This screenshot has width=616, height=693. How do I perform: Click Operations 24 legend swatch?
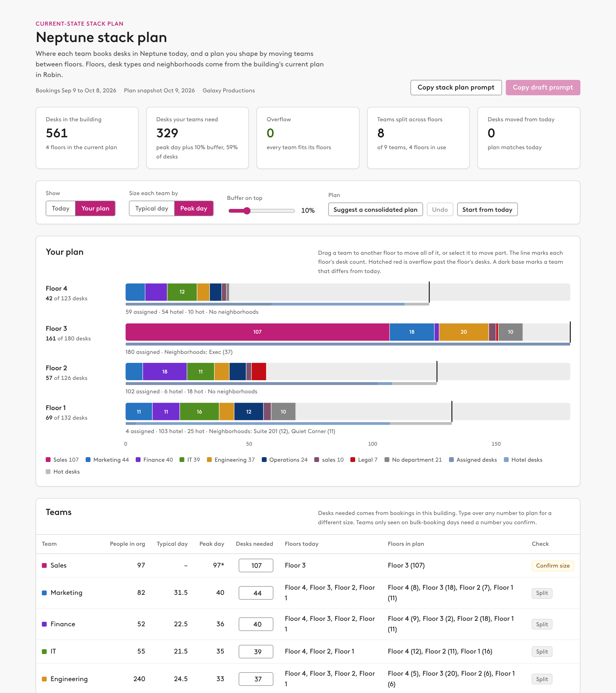(264, 460)
